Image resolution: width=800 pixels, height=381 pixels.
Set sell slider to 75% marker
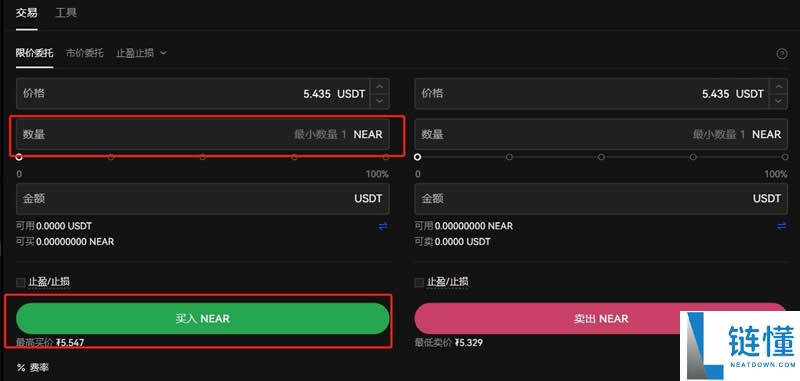(x=693, y=157)
